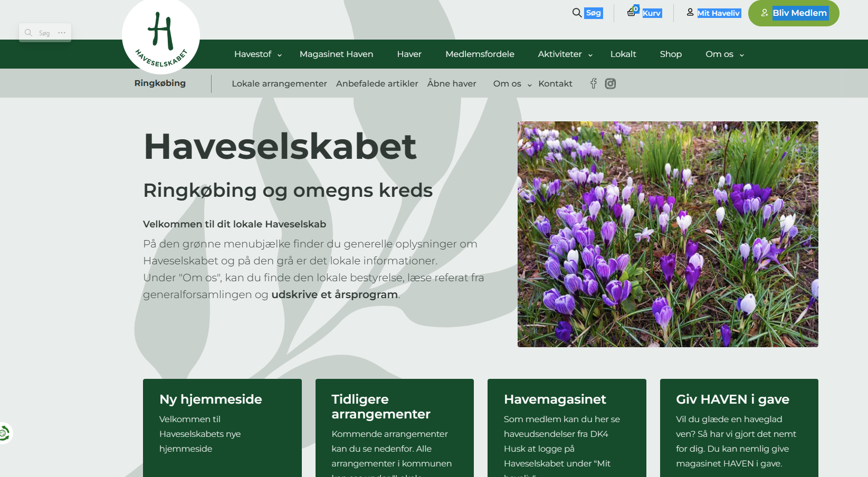Open the shopping basket icon

(632, 12)
